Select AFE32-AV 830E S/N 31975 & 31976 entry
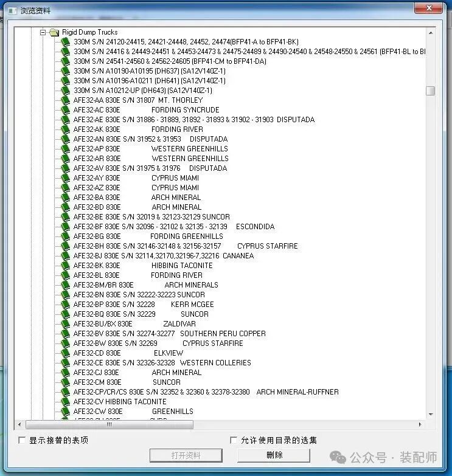This screenshot has height=476, width=452. (x=150, y=168)
